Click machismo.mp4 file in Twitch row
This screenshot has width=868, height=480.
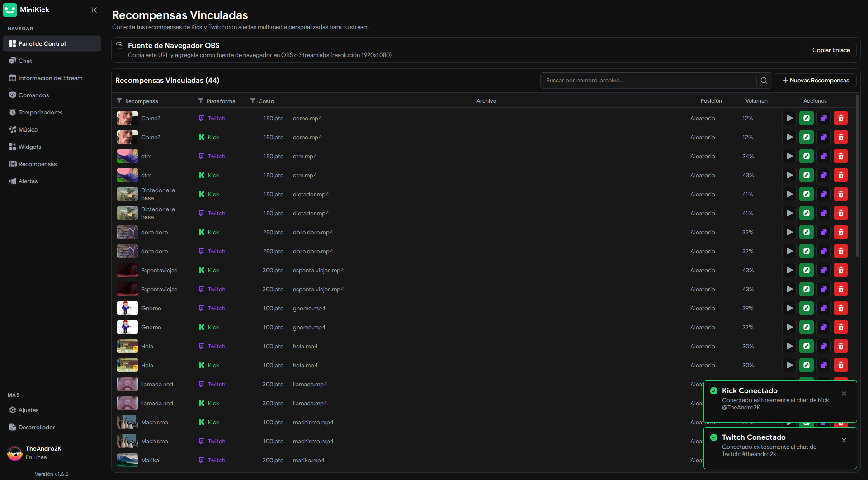pos(313,441)
